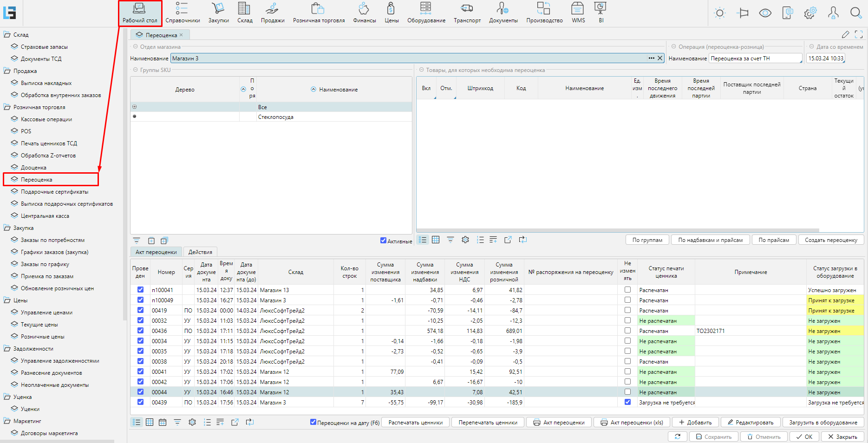Uncheck the Активные checkbox
Image resolution: width=868 pixels, height=443 pixels.
[x=383, y=241]
